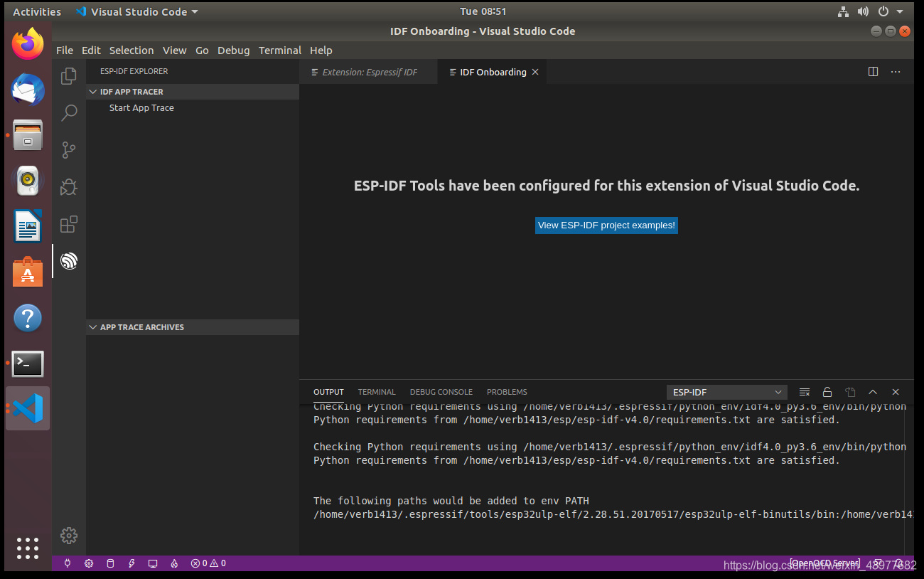The width and height of the screenshot is (924, 579).
Task: Launch Thunderbird mail from the dock
Action: [28, 90]
